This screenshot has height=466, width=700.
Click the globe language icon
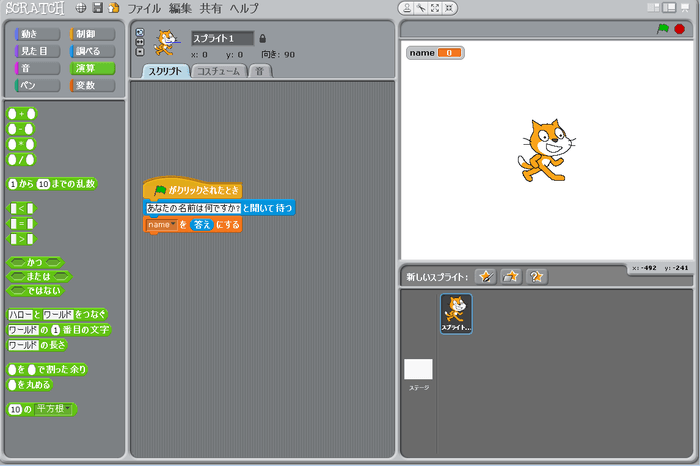pyautogui.click(x=81, y=8)
